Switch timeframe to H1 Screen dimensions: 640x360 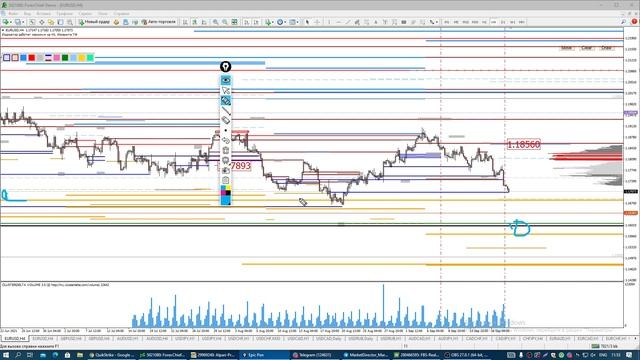(x=484, y=22)
